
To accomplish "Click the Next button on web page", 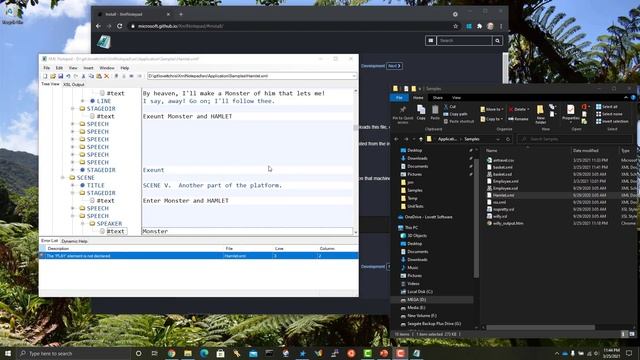I will [394, 66].
